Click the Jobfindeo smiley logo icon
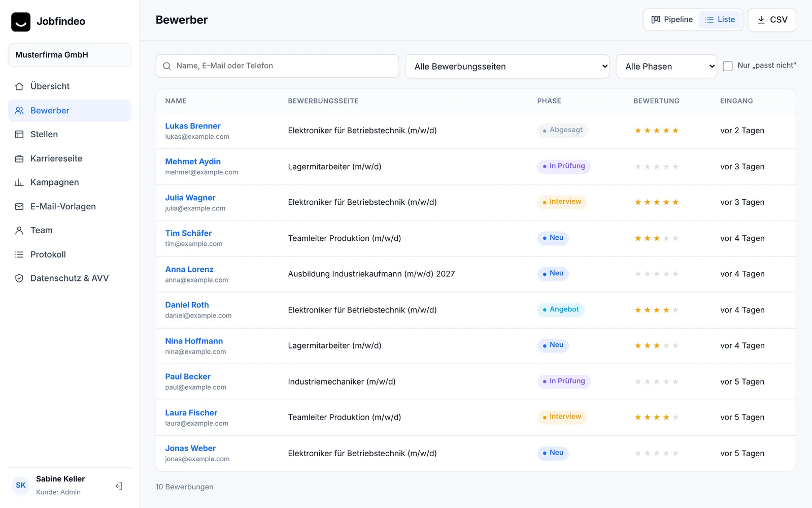 [x=21, y=22]
